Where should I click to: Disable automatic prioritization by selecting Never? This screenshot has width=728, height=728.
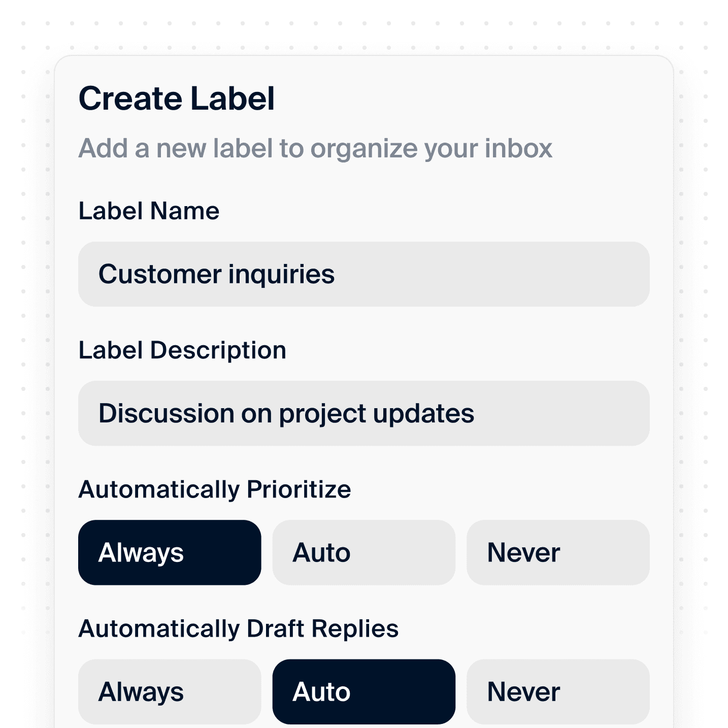(557, 552)
